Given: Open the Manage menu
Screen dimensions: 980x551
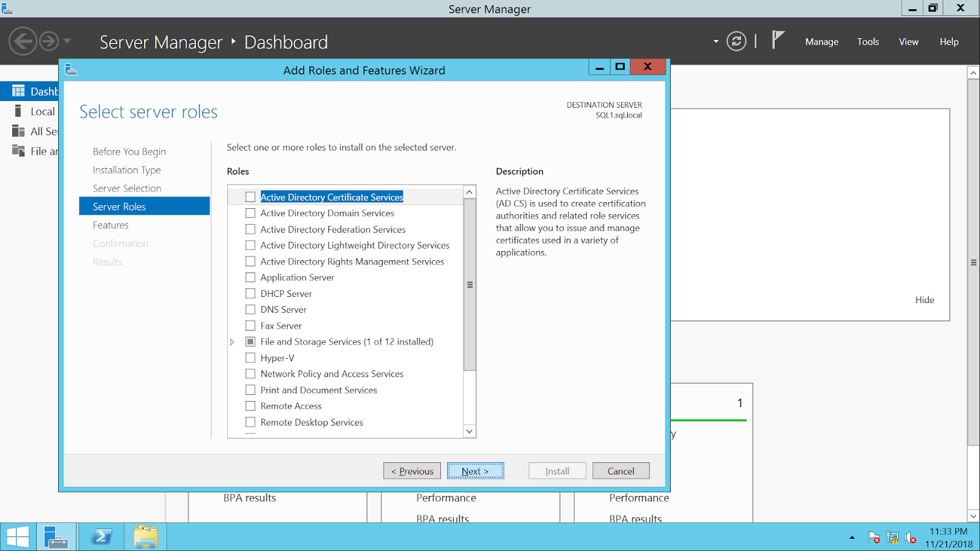Looking at the screenshot, I should (821, 41).
